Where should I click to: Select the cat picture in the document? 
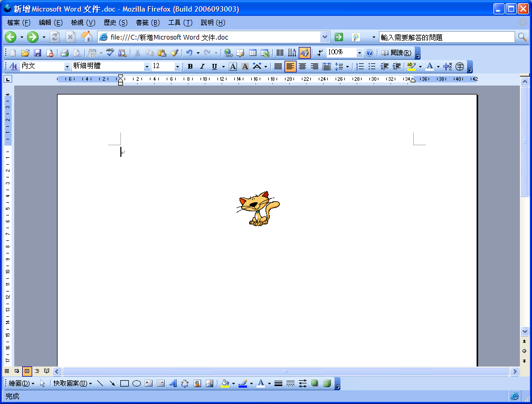click(258, 209)
